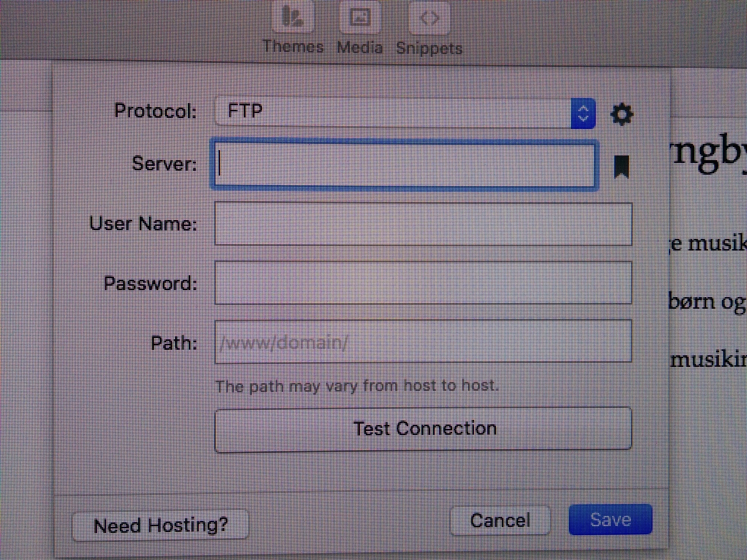Save the FTP publishing settings
The image size is (747, 560).
610,519
